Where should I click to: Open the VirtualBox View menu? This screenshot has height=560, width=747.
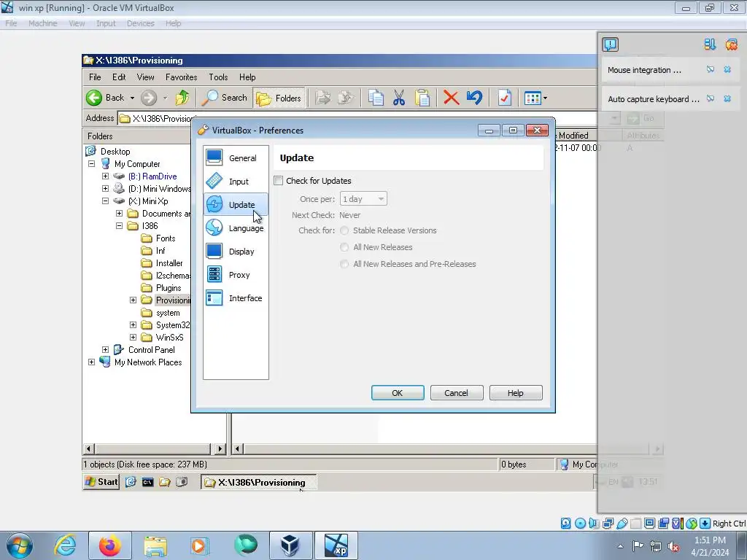[x=76, y=23]
